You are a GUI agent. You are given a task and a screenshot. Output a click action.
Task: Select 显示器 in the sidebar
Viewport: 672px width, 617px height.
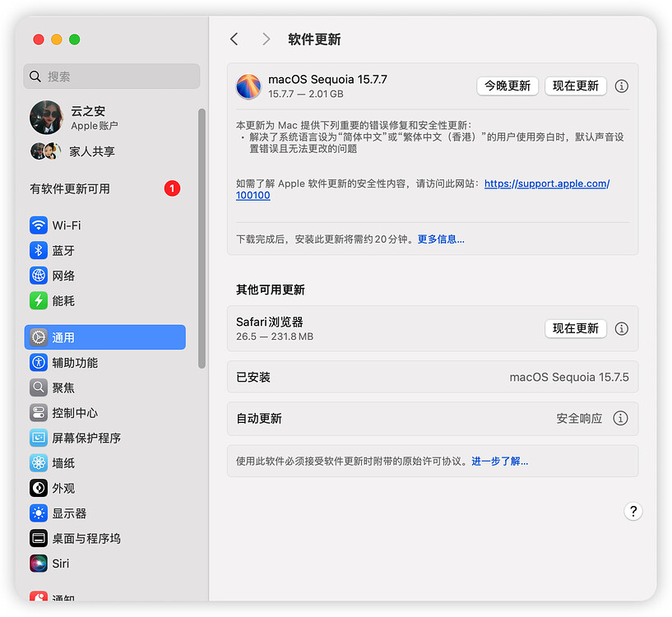105,513
